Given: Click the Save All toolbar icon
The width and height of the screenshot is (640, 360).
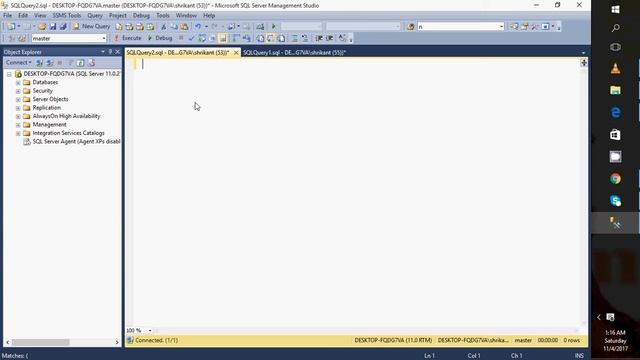Looking at the screenshot, I should pos(63,27).
